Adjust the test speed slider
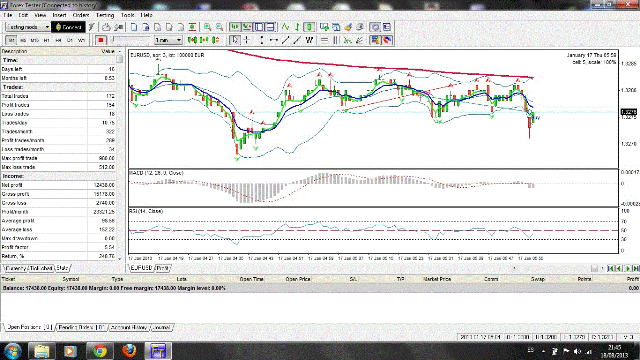This screenshot has width=640, height=360. [x=131, y=40]
